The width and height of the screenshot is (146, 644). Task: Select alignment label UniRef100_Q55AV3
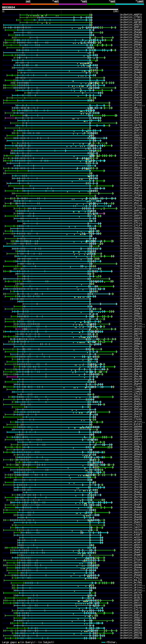[x=131, y=37]
